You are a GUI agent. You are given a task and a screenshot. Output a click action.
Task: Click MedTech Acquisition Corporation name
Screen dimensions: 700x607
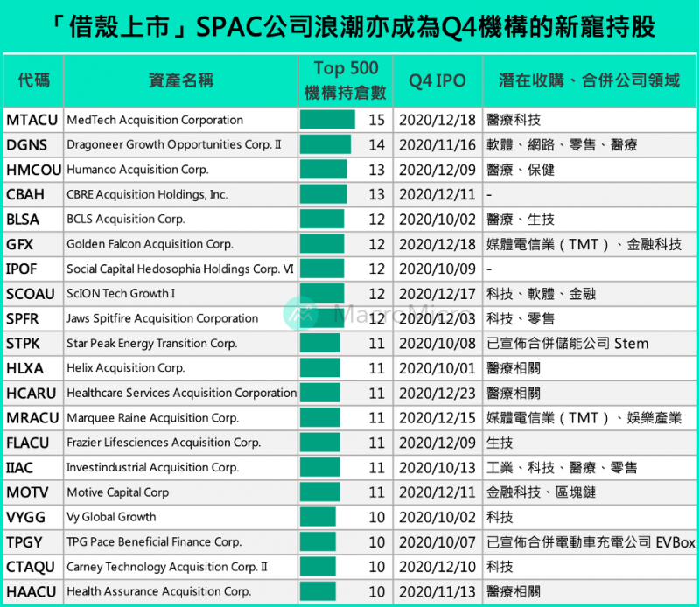click(x=155, y=120)
